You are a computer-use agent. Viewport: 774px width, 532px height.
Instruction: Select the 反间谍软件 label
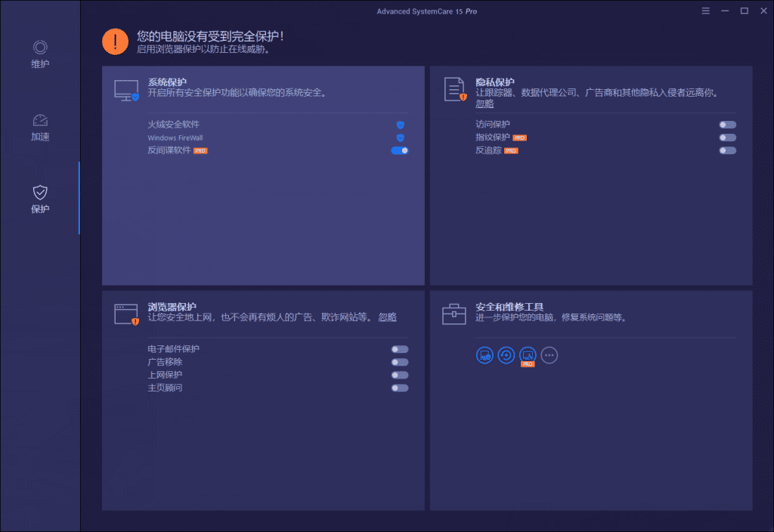169,150
